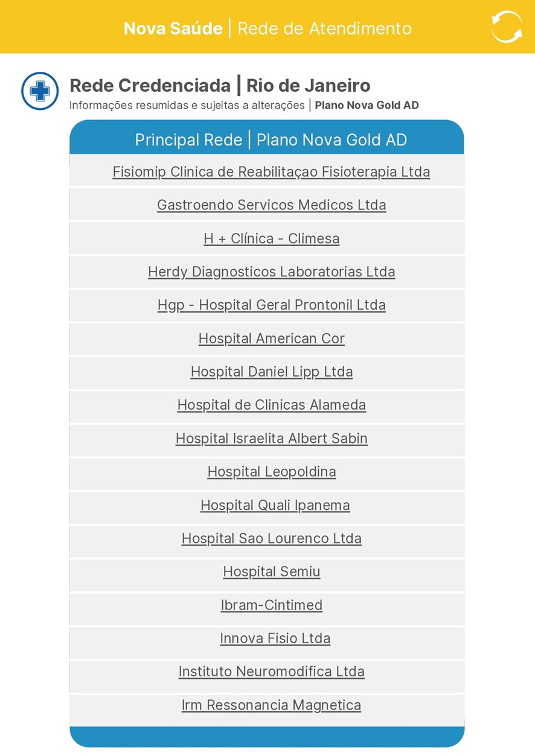Open Ibram-Cintimed entry
Screen dimensions: 535x756
tap(271, 605)
